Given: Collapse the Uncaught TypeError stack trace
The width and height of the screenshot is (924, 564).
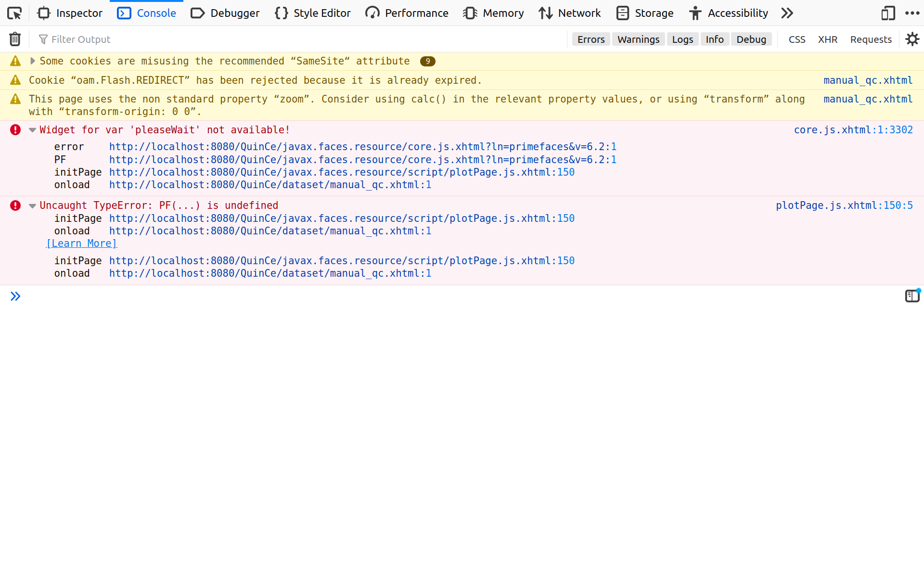Looking at the screenshot, I should pyautogui.click(x=32, y=205).
